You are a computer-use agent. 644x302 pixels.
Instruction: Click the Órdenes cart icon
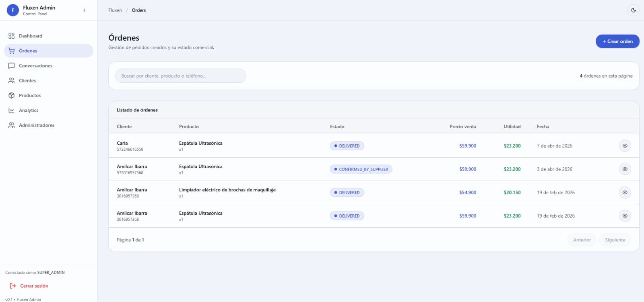[12, 51]
